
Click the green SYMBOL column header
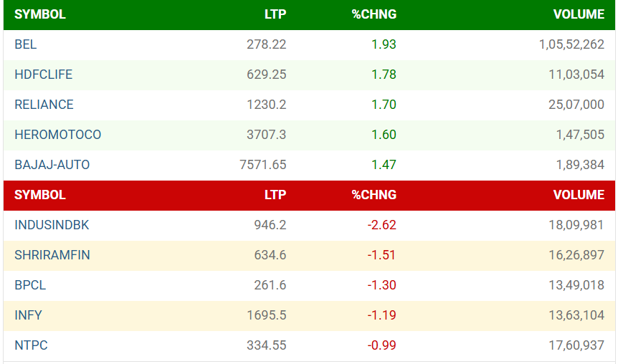(40, 14)
